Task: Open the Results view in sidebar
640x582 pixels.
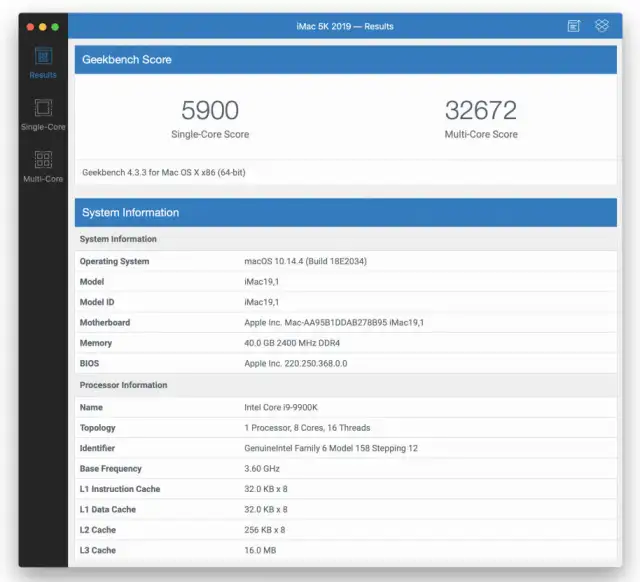Action: pos(43,61)
